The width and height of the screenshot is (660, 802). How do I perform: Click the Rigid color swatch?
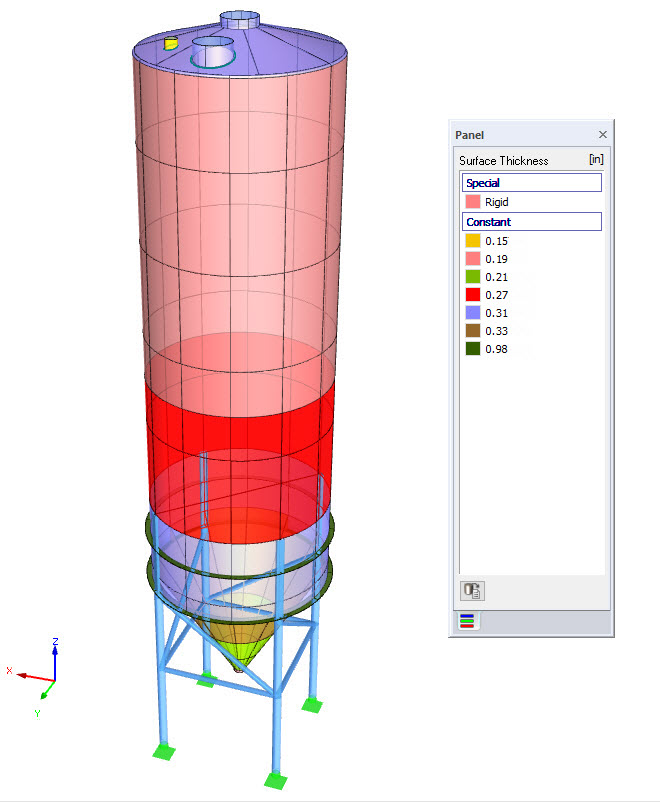473,202
